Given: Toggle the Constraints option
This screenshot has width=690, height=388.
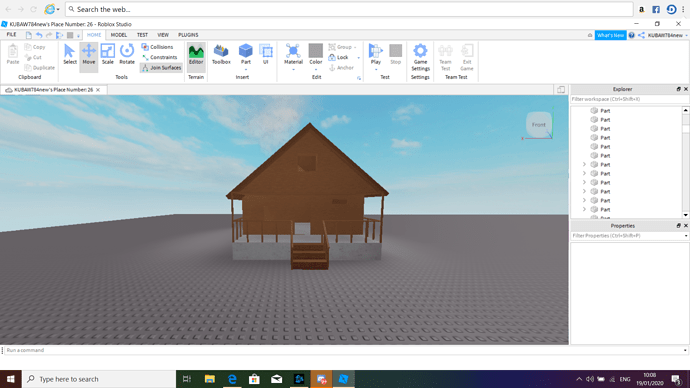Looking at the screenshot, I should pyautogui.click(x=159, y=57).
